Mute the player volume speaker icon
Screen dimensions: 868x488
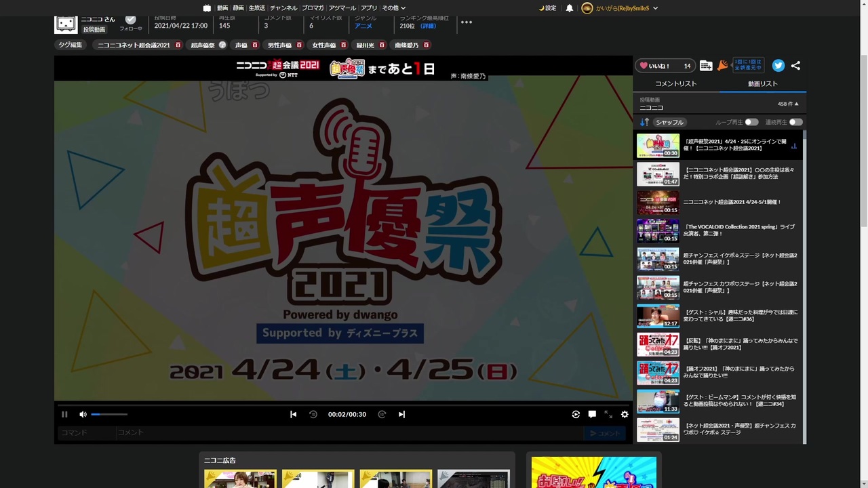click(83, 414)
